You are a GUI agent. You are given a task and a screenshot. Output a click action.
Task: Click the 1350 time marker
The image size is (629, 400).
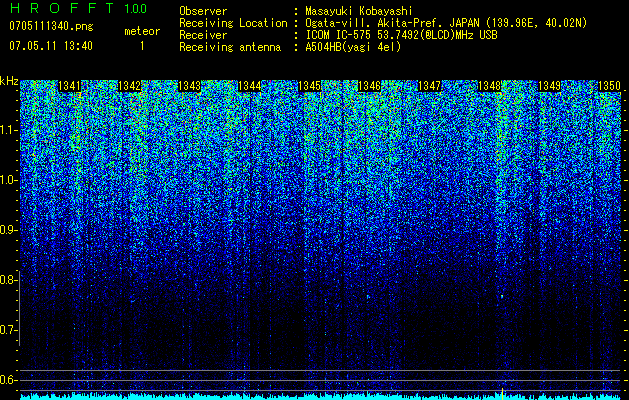[609, 86]
